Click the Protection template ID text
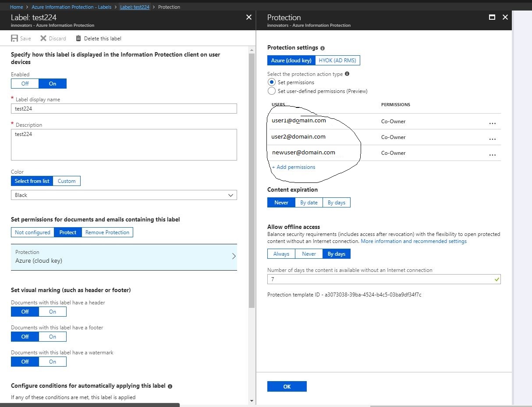532x407 pixels. coord(344,295)
